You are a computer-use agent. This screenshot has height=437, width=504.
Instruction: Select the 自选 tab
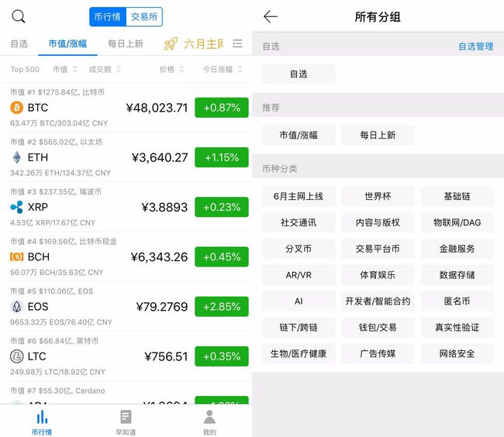click(x=19, y=43)
